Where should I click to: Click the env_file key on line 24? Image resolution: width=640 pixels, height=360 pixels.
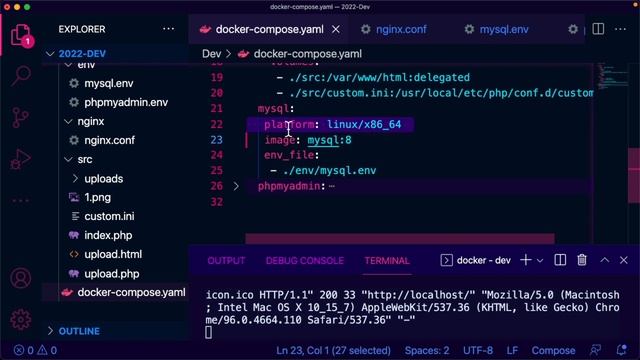(289, 155)
